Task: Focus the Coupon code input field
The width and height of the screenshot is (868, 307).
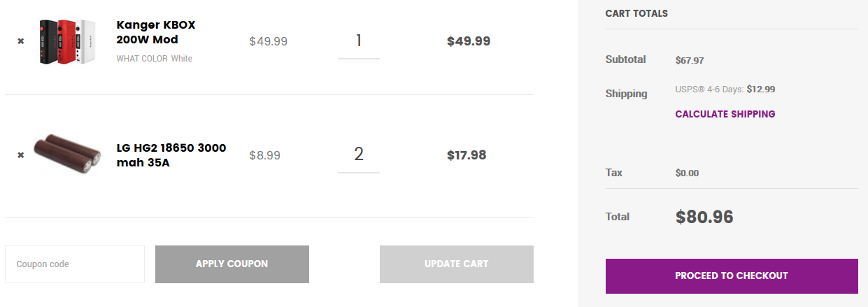Action: pyautogui.click(x=75, y=264)
